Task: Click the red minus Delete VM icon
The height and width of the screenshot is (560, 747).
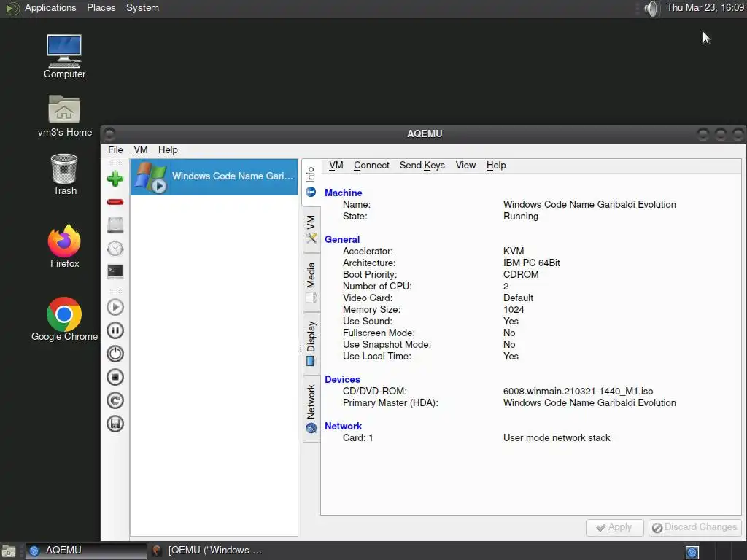Action: click(x=115, y=202)
